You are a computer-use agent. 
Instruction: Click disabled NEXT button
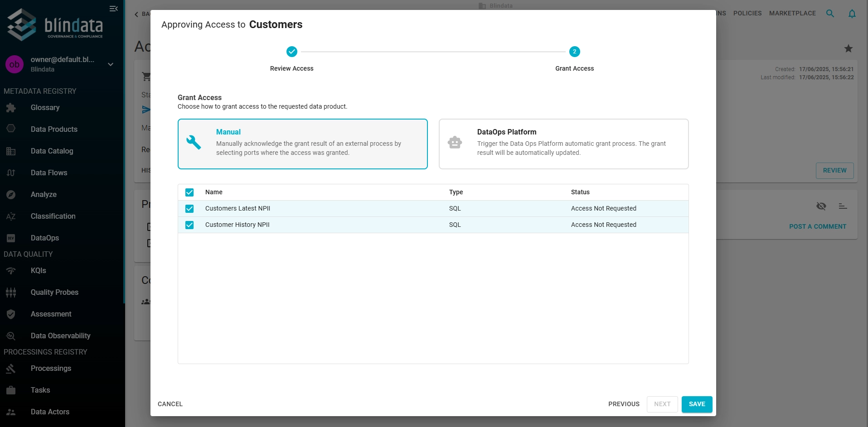click(662, 404)
